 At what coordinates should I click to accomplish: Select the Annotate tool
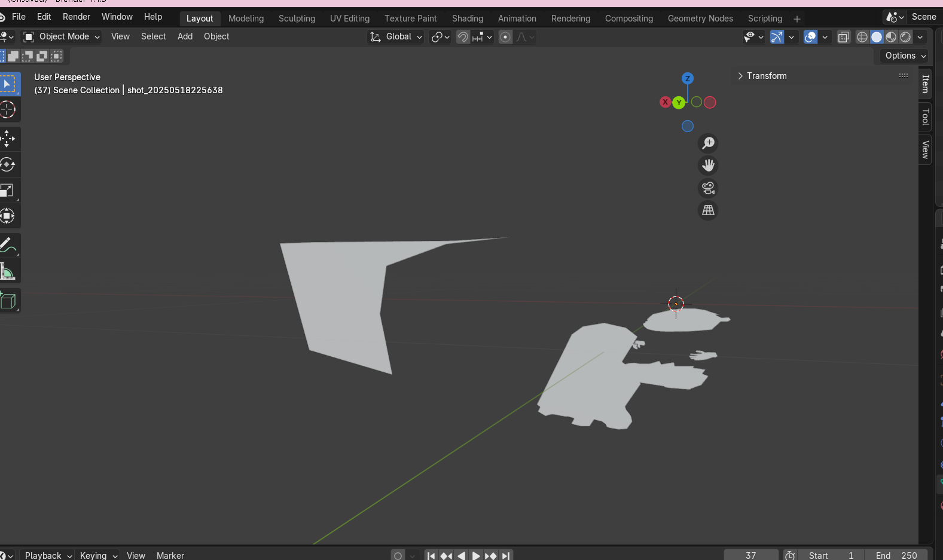(8, 245)
